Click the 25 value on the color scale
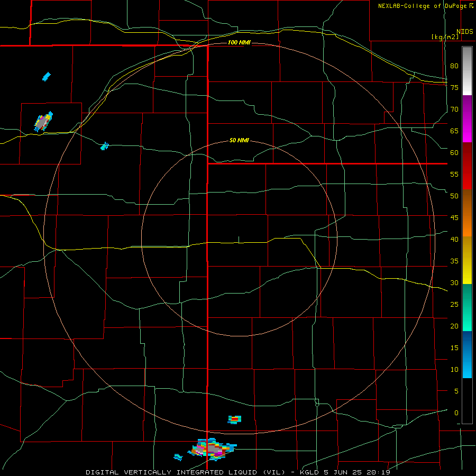 coord(454,304)
